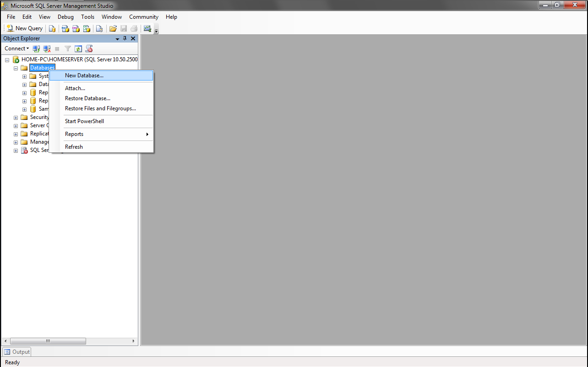This screenshot has width=588, height=367.
Task: Open SQL Server Compact query icon
Action: (99, 28)
